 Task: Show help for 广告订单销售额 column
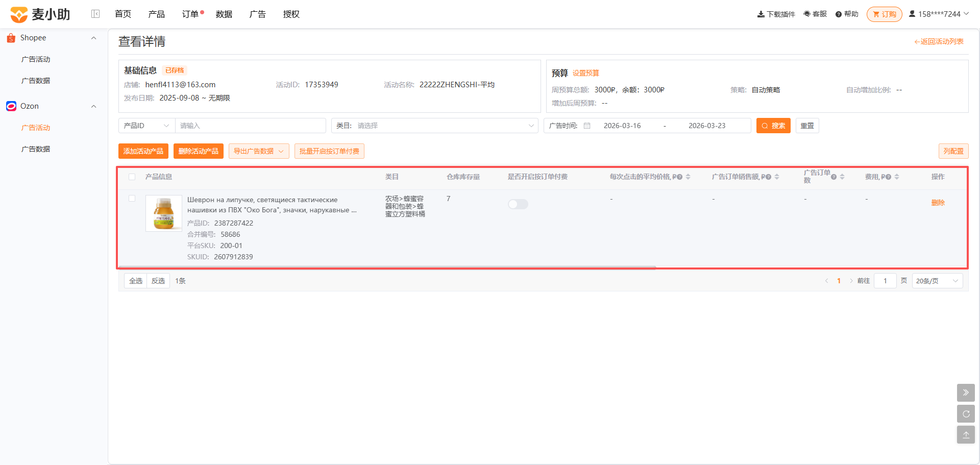(x=768, y=177)
